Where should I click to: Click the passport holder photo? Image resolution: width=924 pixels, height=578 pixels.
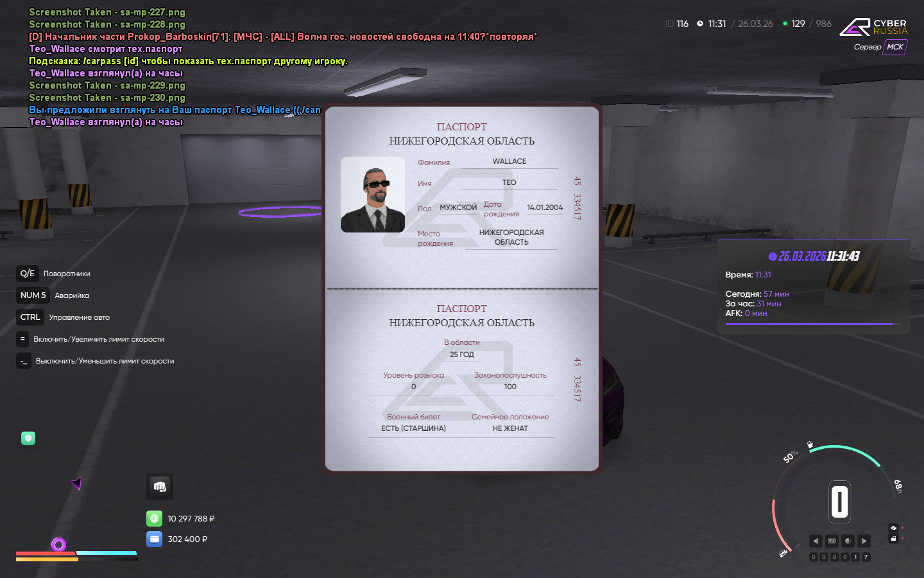(373, 195)
